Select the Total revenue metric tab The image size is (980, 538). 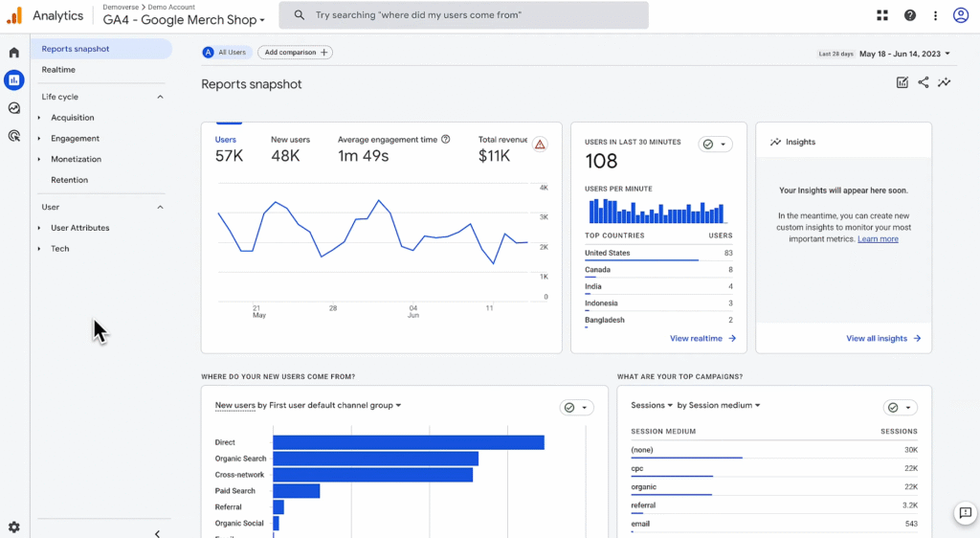(502, 150)
